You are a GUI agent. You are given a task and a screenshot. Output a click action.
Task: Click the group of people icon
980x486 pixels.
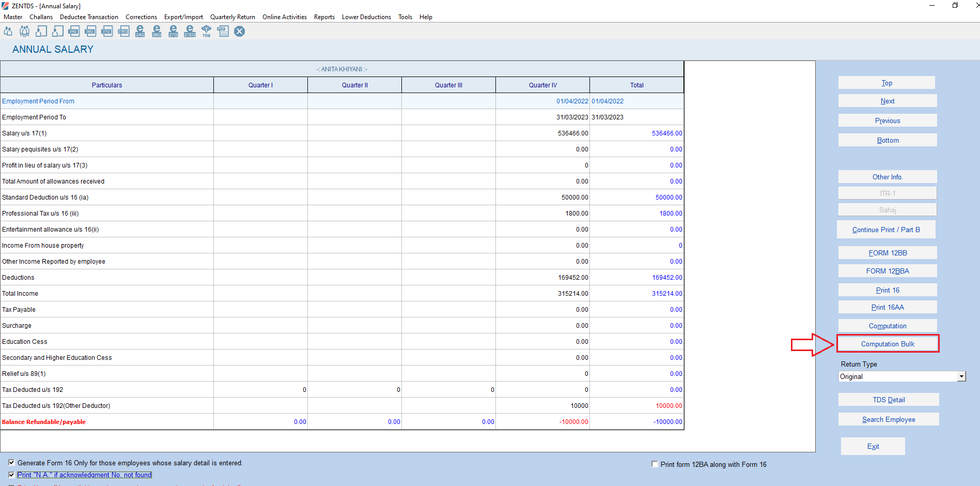(24, 32)
